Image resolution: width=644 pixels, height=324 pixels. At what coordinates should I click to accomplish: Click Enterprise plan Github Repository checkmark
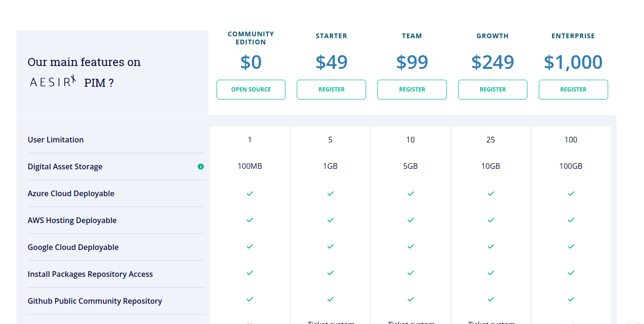click(571, 299)
